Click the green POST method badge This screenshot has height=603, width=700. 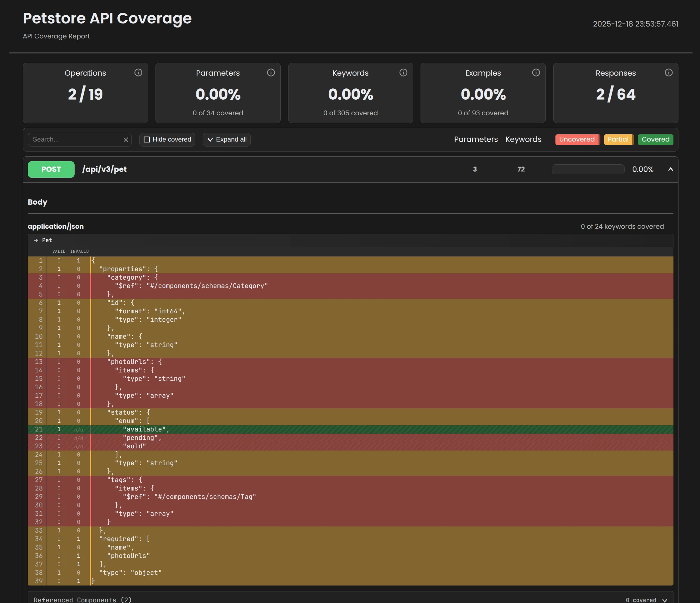(51, 169)
